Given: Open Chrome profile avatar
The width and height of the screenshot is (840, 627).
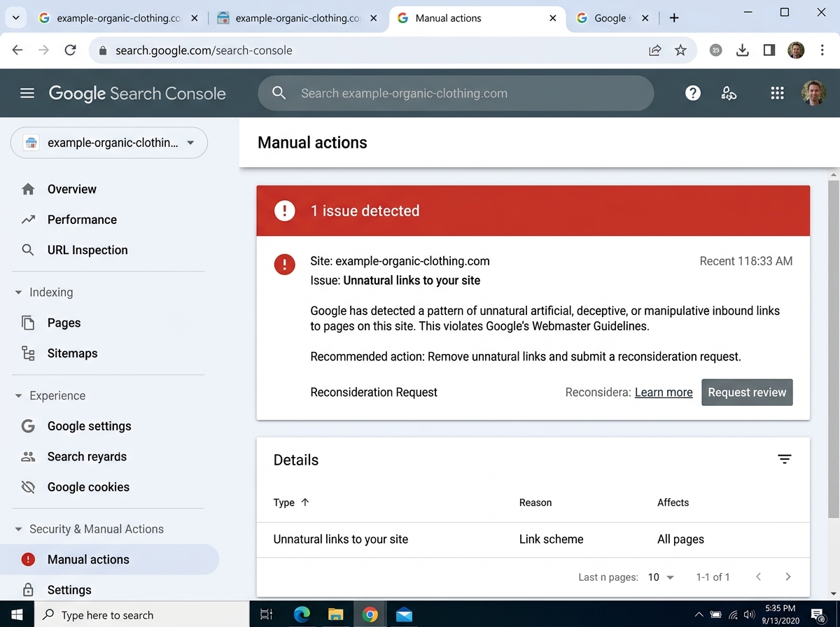Looking at the screenshot, I should point(796,50).
